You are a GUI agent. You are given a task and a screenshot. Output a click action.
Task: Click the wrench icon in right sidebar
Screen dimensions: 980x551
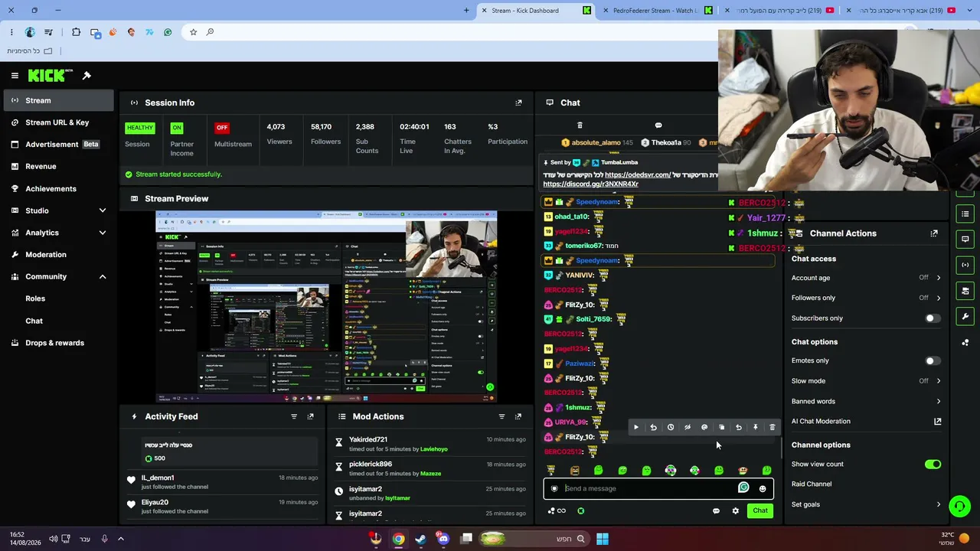pyautogui.click(x=965, y=316)
